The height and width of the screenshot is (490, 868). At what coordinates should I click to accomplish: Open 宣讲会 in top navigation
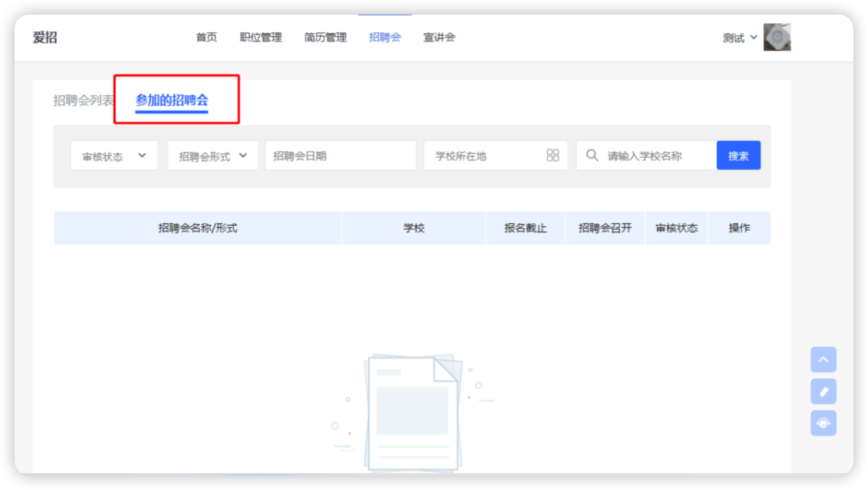tap(439, 38)
